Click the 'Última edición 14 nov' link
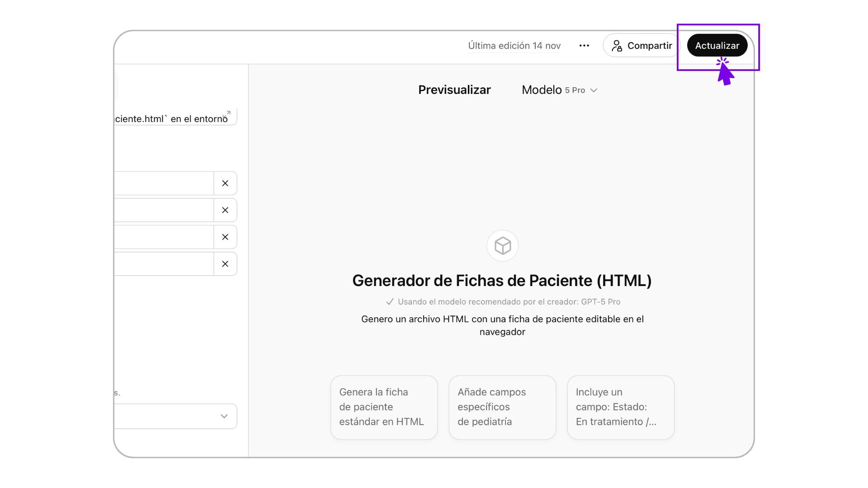The height and width of the screenshot is (488, 868). pos(514,46)
